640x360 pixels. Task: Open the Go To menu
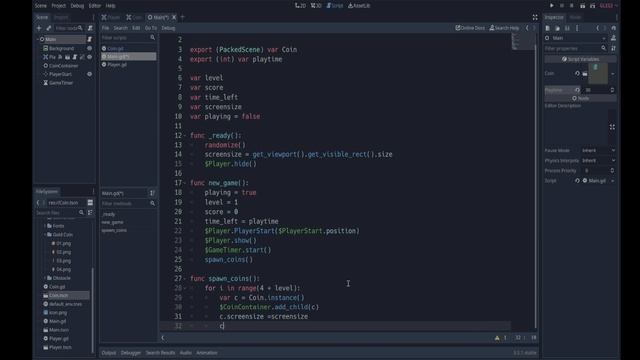[151, 28]
